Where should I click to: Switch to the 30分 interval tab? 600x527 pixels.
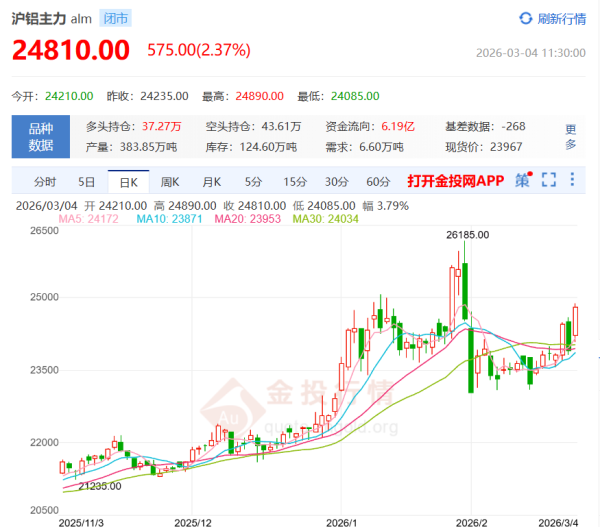[x=337, y=182]
